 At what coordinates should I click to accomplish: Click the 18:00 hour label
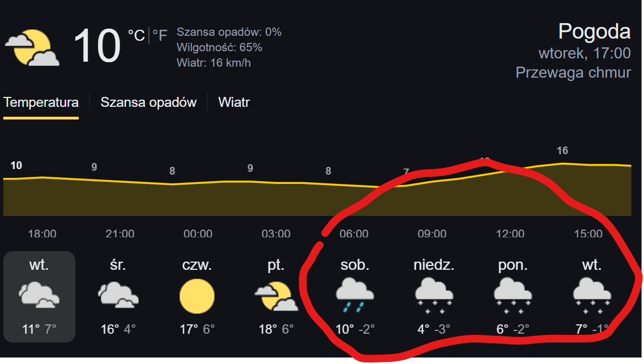(x=42, y=234)
